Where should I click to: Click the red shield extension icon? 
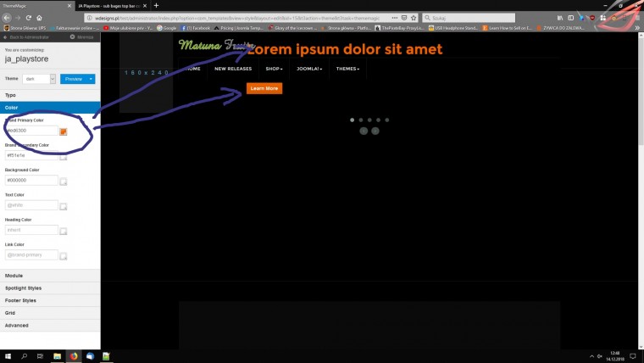click(x=591, y=18)
